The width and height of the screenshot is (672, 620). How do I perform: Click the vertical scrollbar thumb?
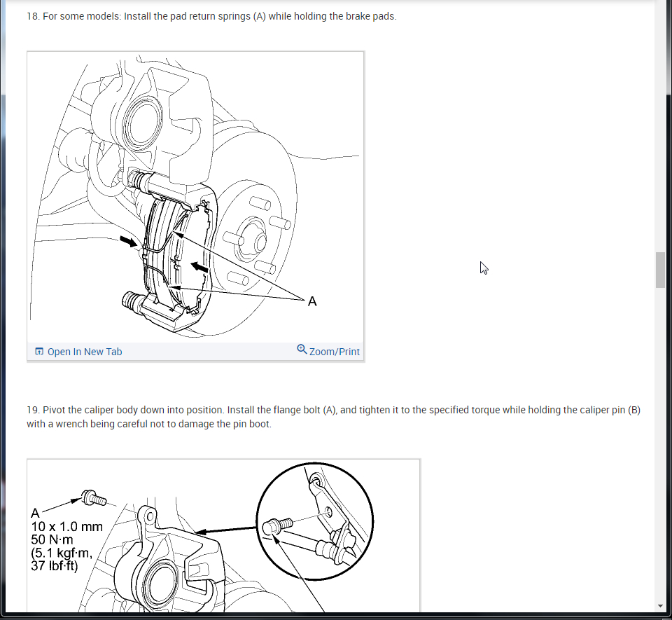click(660, 270)
